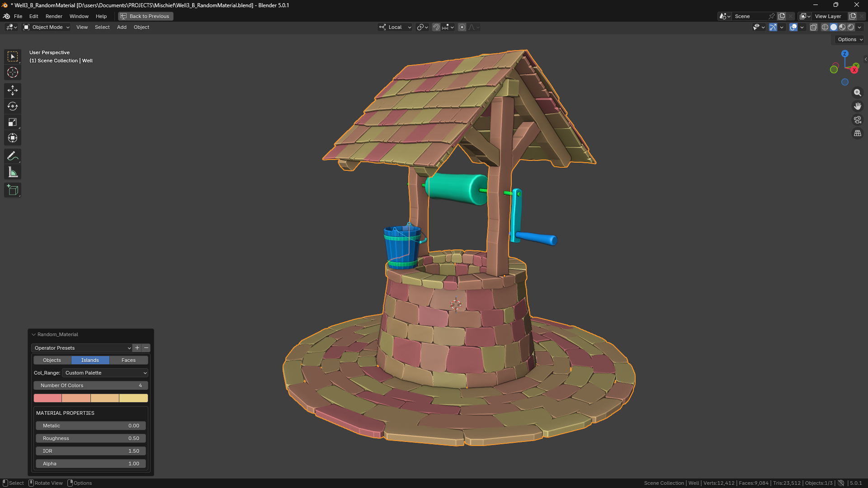Switch to the Faces tab

128,360
